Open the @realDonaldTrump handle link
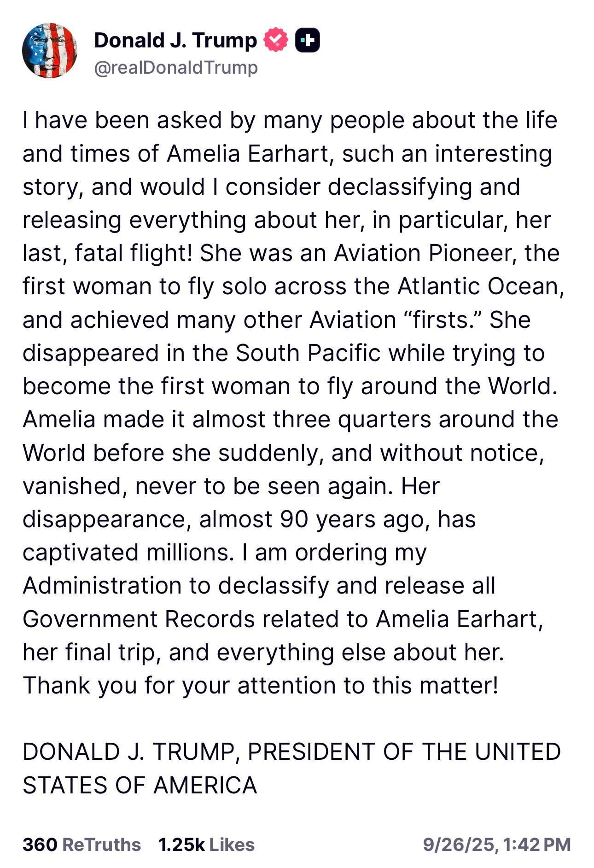 [x=176, y=68]
